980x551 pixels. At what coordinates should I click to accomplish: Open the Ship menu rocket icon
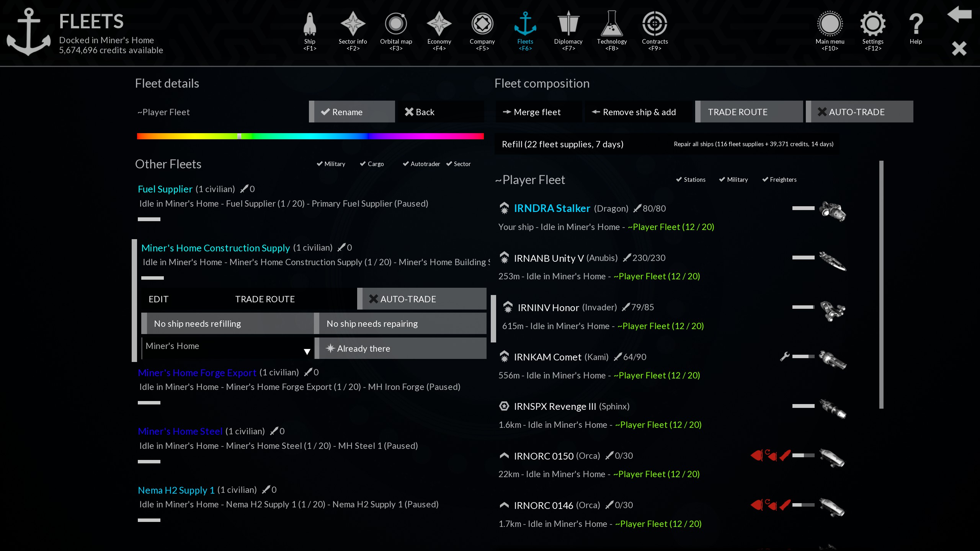[310, 24]
